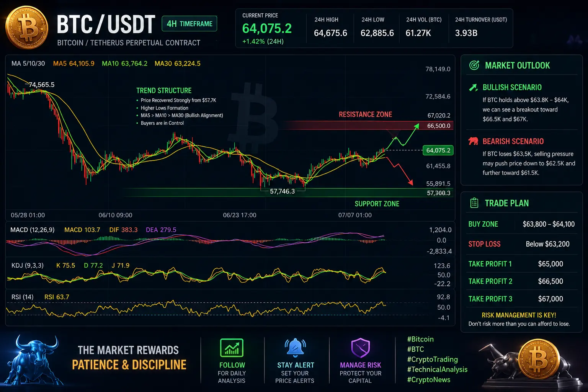
Task: Open the #TechnicalAnalysis hashtag
Action: (x=437, y=369)
